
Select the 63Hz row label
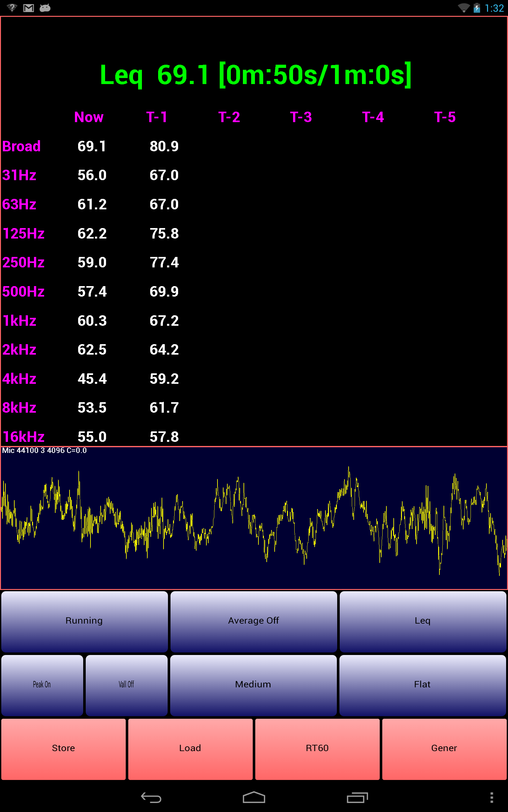[19, 204]
